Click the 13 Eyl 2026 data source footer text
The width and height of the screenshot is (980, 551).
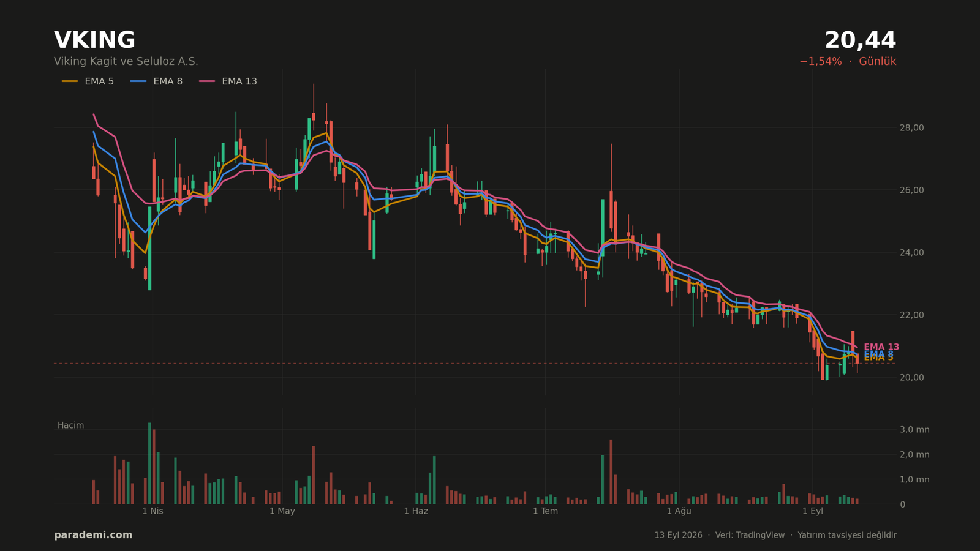(x=775, y=535)
